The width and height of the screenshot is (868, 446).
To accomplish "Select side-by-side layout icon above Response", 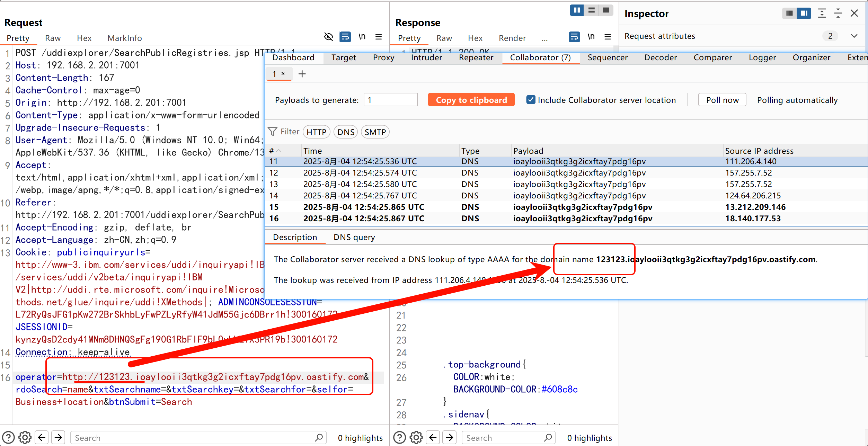I will tap(577, 10).
